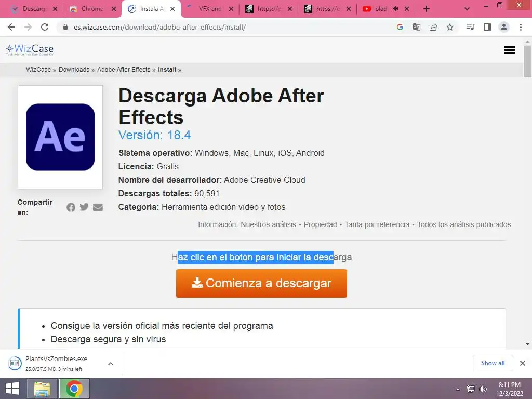The image size is (532, 399).
Task: Open the Install breadcrumb link
Action: pyautogui.click(x=167, y=70)
